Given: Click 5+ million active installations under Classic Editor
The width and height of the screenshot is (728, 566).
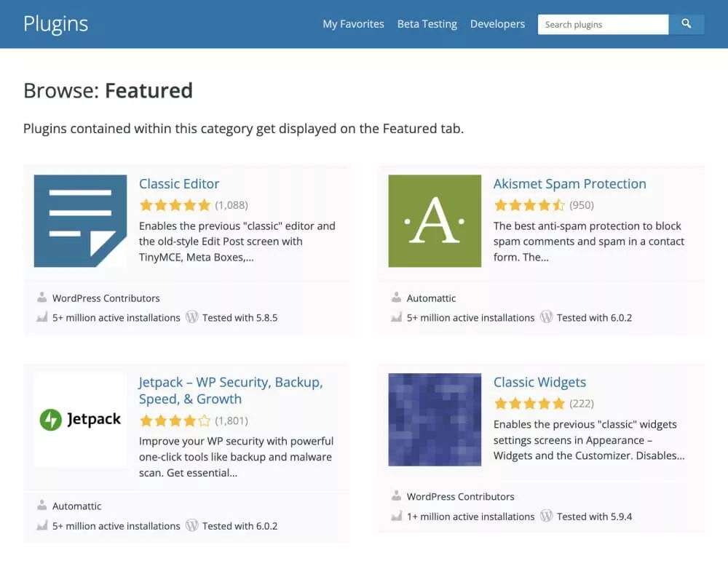Looking at the screenshot, I should tap(116, 318).
